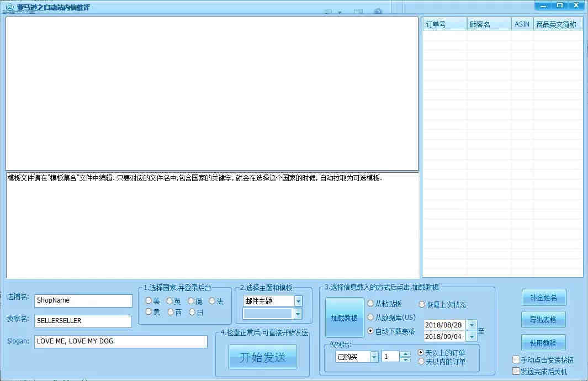Choose 从数据库(US) loading option
The height and width of the screenshot is (381, 588).
pos(370,317)
